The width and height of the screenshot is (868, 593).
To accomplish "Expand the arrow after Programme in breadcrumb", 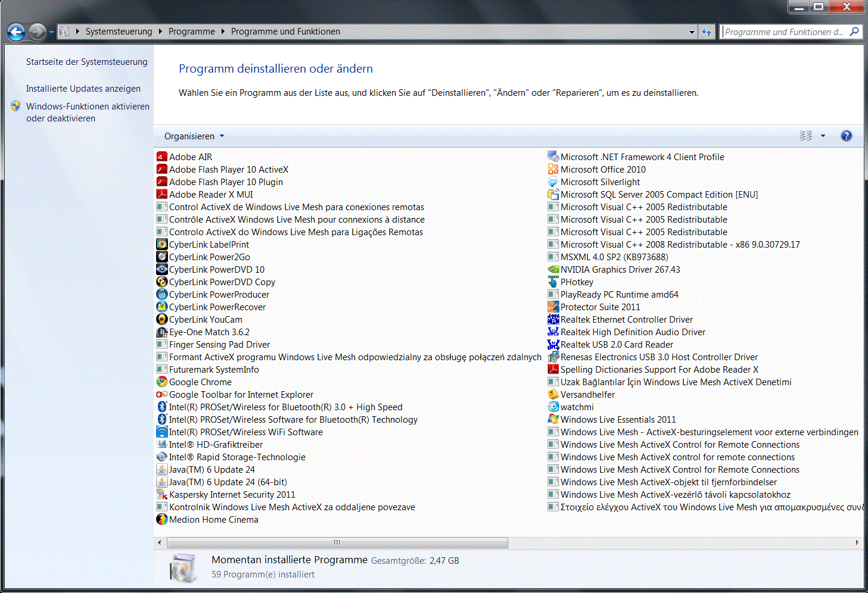I will (223, 31).
